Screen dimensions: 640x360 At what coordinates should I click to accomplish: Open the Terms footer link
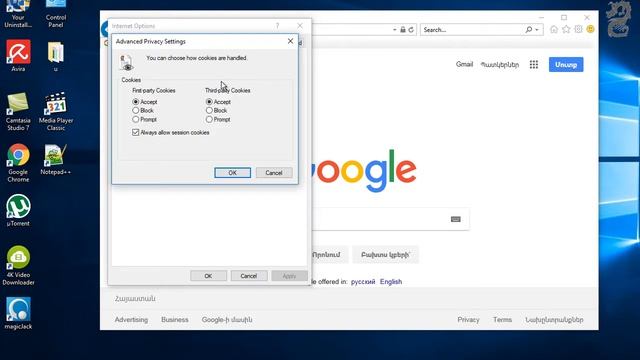click(x=502, y=320)
